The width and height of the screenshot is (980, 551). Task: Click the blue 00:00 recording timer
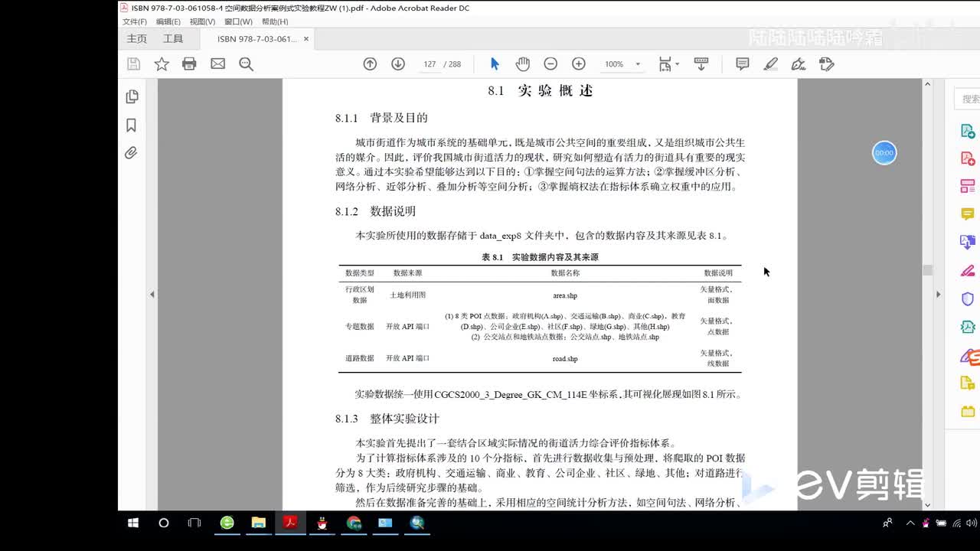pyautogui.click(x=884, y=153)
